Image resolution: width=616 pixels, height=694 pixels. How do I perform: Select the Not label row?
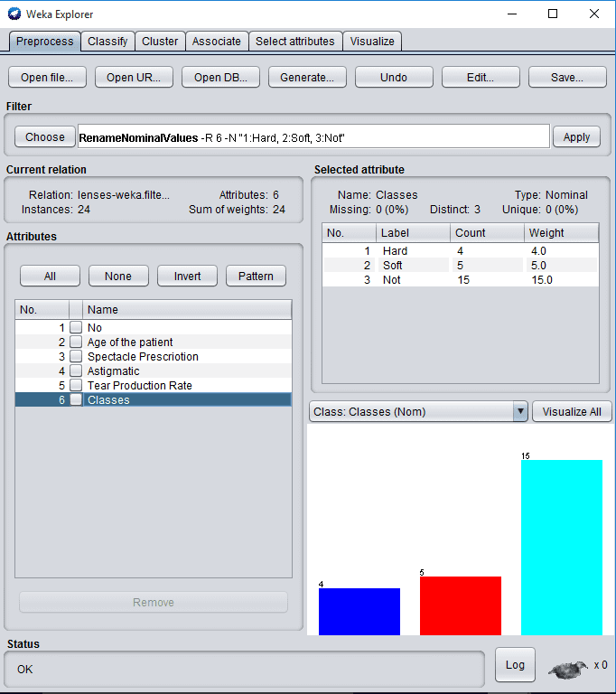coord(461,280)
